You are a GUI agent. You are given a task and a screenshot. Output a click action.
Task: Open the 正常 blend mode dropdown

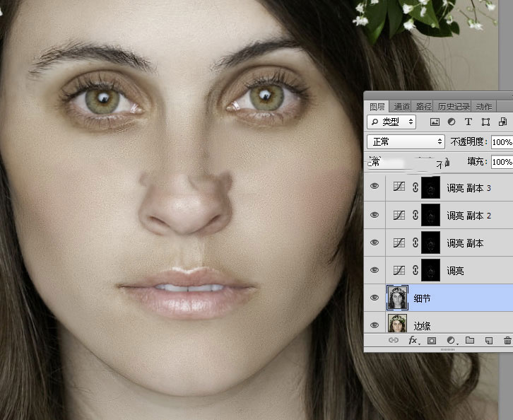pos(406,142)
